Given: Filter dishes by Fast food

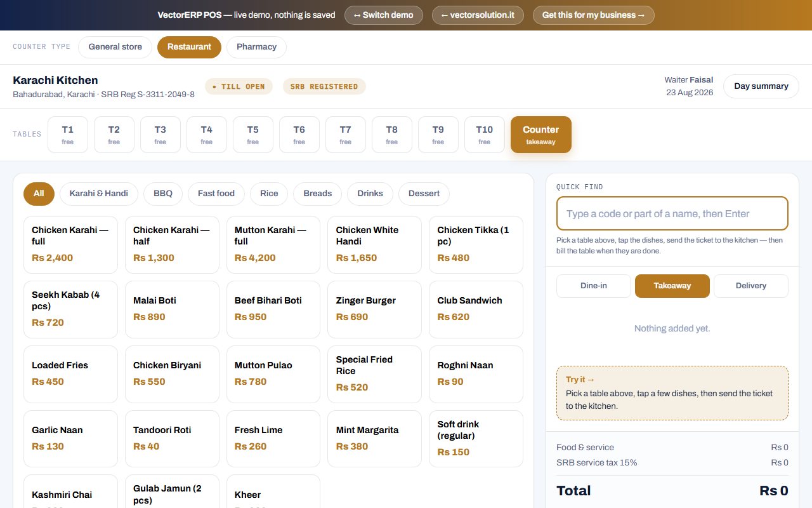Looking at the screenshot, I should 216,194.
